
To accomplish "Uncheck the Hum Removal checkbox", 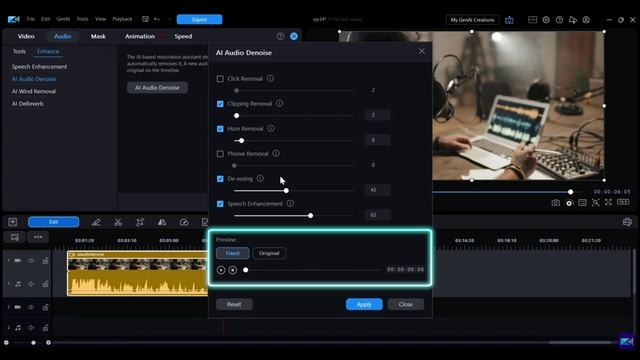I will click(220, 129).
